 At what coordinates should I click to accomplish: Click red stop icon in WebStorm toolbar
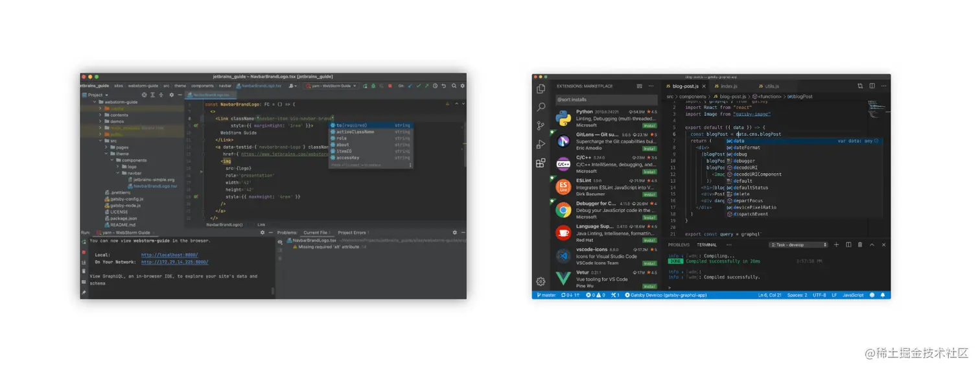point(390,86)
